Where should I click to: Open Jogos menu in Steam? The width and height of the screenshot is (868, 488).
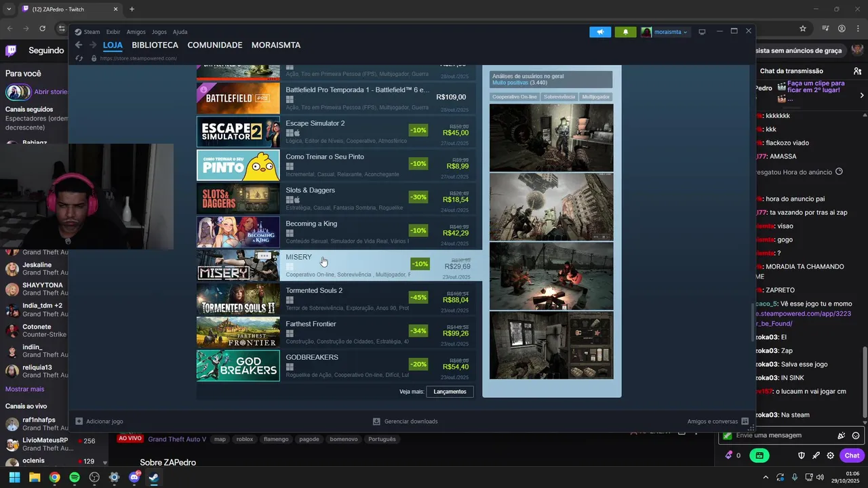click(x=159, y=32)
